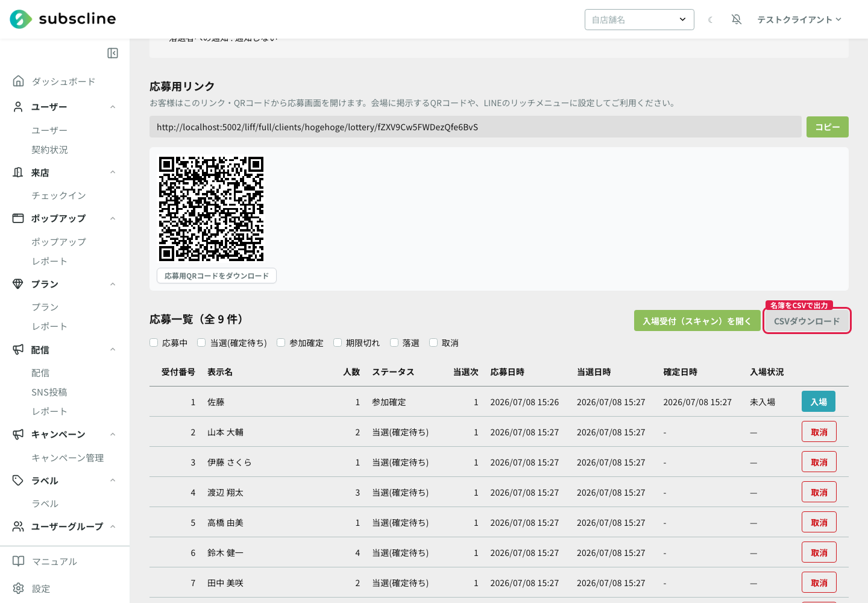This screenshot has width=868, height=603.
Task: Click the 入場 button for 佐藤
Action: (819, 402)
